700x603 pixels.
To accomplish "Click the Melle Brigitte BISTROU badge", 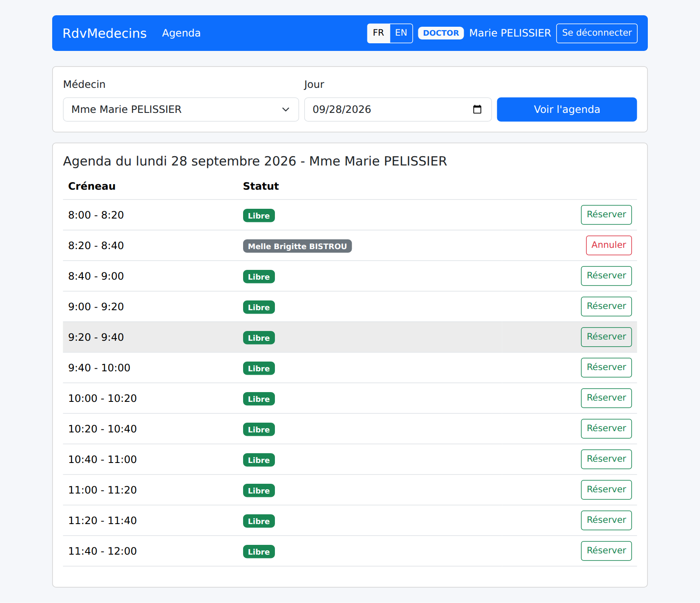I will tap(297, 246).
